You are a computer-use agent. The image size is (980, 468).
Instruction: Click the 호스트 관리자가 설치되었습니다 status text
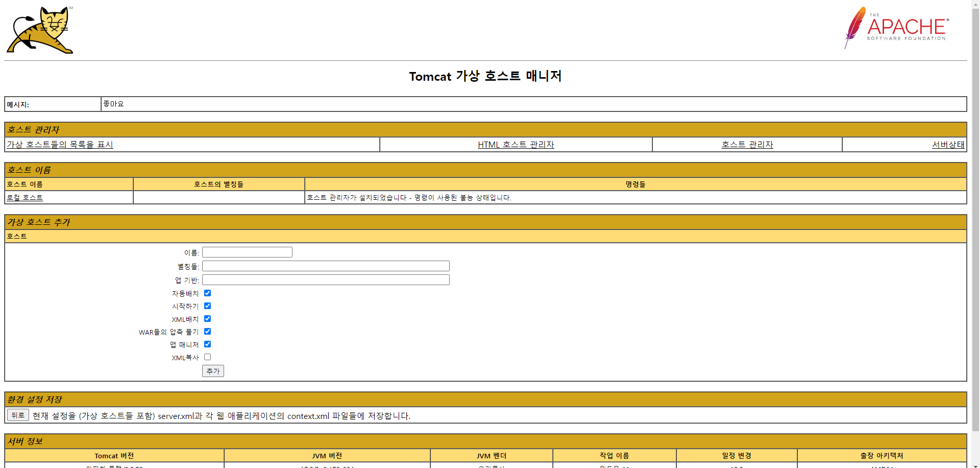pyautogui.click(x=409, y=198)
